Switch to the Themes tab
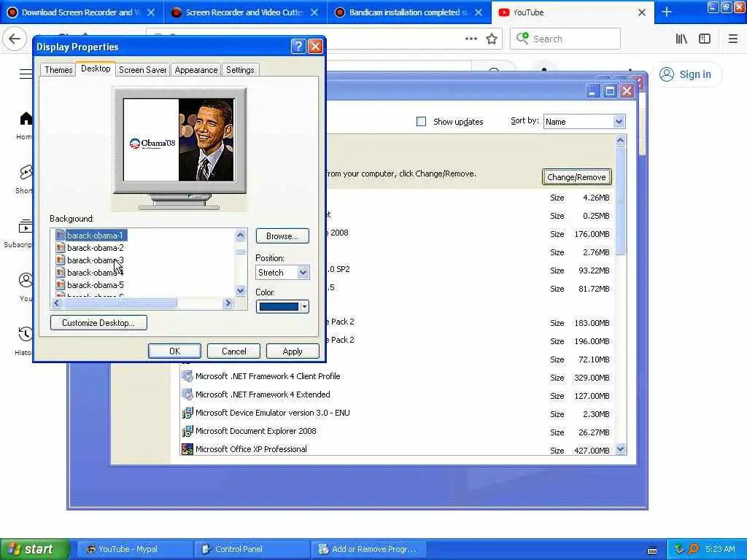This screenshot has height=560, width=747. pyautogui.click(x=58, y=70)
